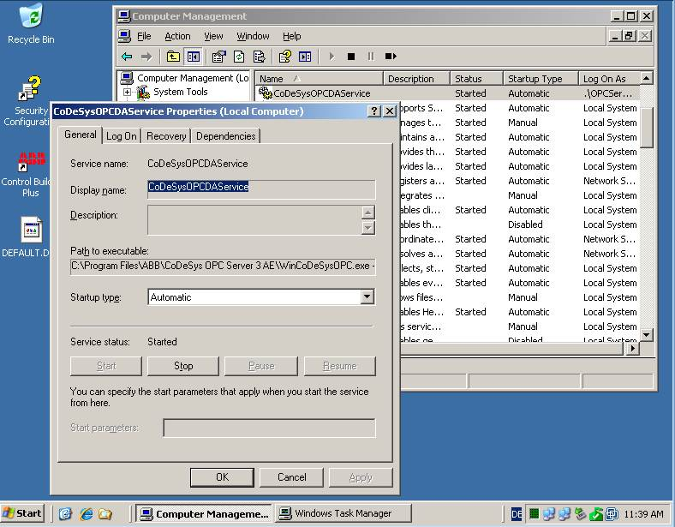
Task: Click the Stop service button
Action: click(x=183, y=366)
